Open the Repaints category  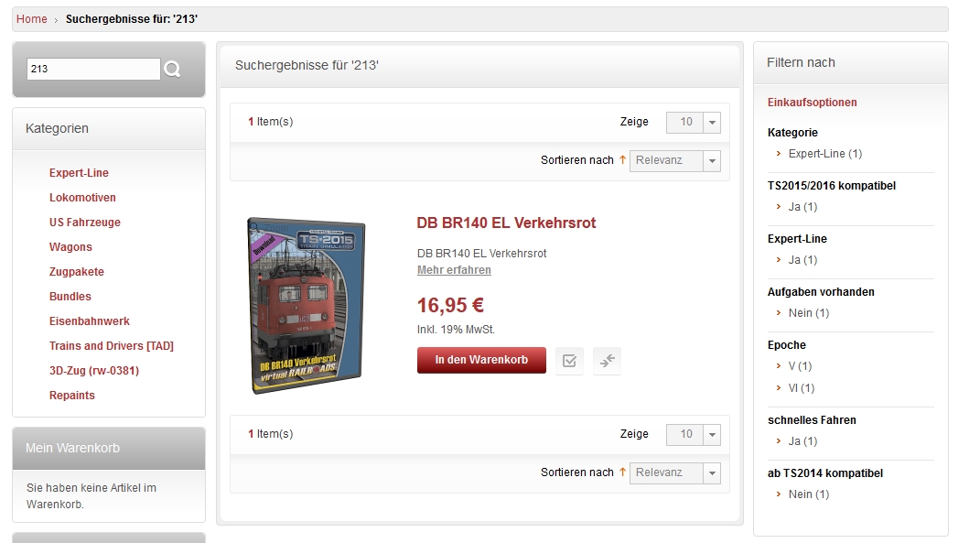(72, 396)
